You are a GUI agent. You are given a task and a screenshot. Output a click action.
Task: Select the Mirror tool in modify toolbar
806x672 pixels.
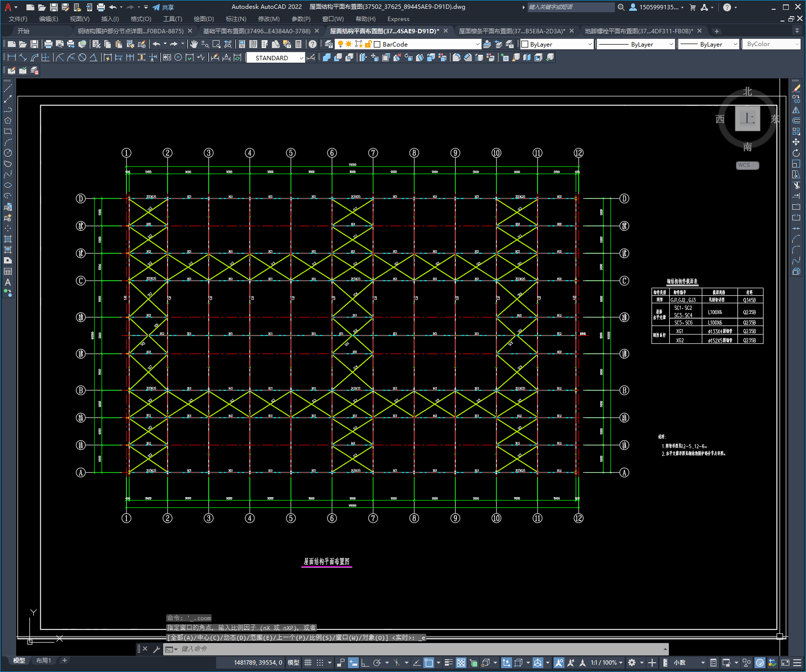796,110
